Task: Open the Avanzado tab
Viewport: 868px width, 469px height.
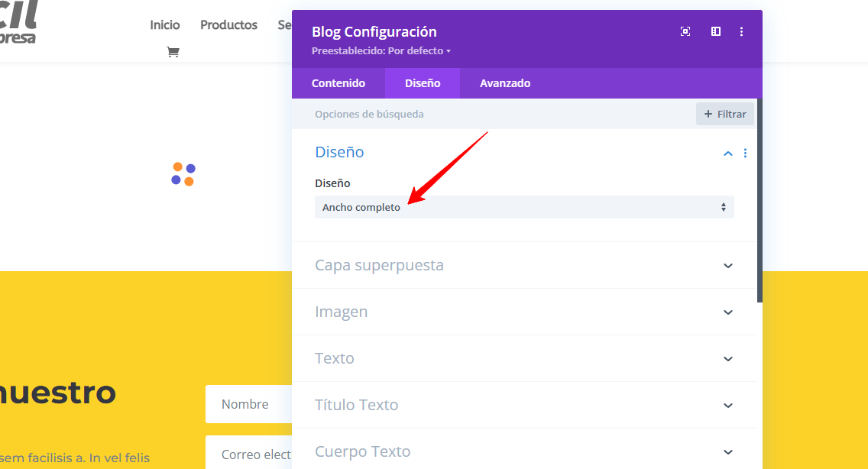Action: click(x=505, y=83)
